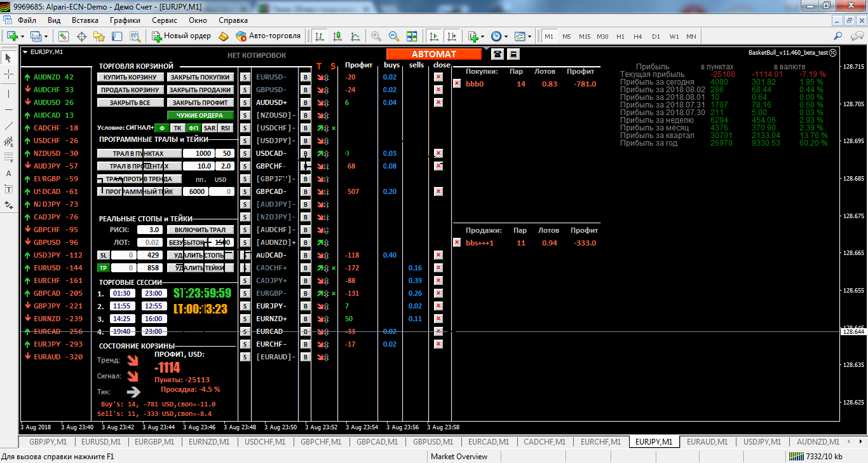Switch chart to candlestick view
This screenshot has height=463, width=868.
[x=339, y=36]
